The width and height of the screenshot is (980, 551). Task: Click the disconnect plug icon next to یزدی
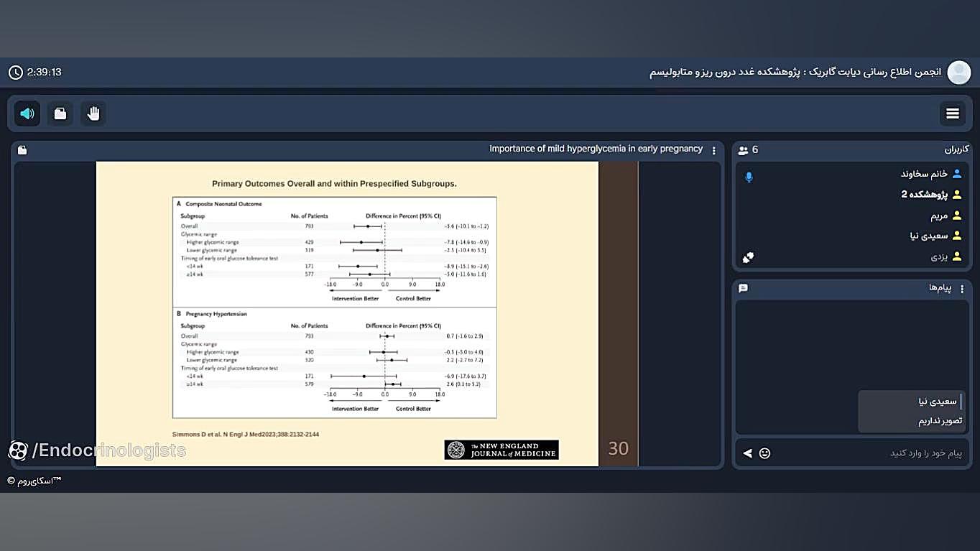[748, 257]
